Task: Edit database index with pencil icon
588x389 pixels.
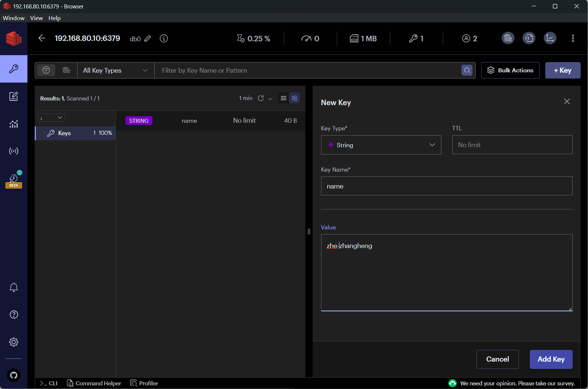Action: click(148, 38)
